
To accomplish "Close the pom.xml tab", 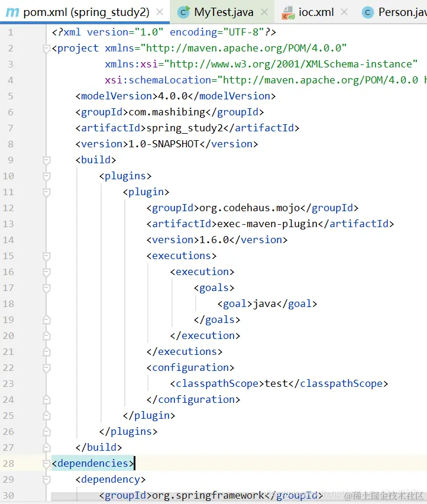I will [x=160, y=12].
